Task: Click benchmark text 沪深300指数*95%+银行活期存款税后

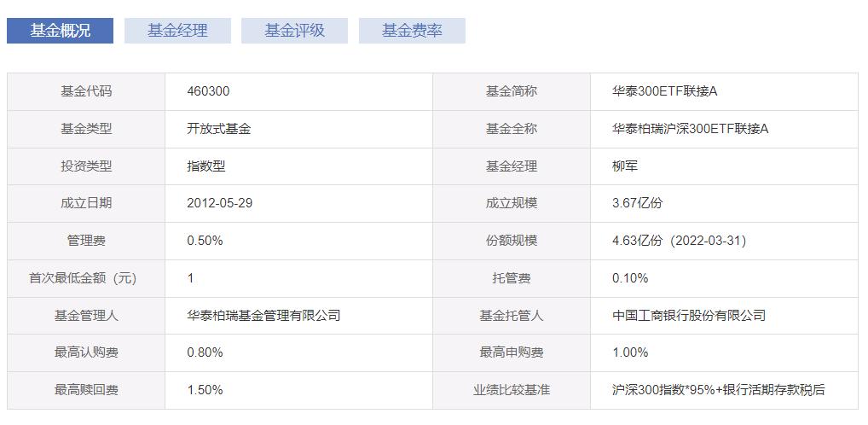Action: click(719, 390)
